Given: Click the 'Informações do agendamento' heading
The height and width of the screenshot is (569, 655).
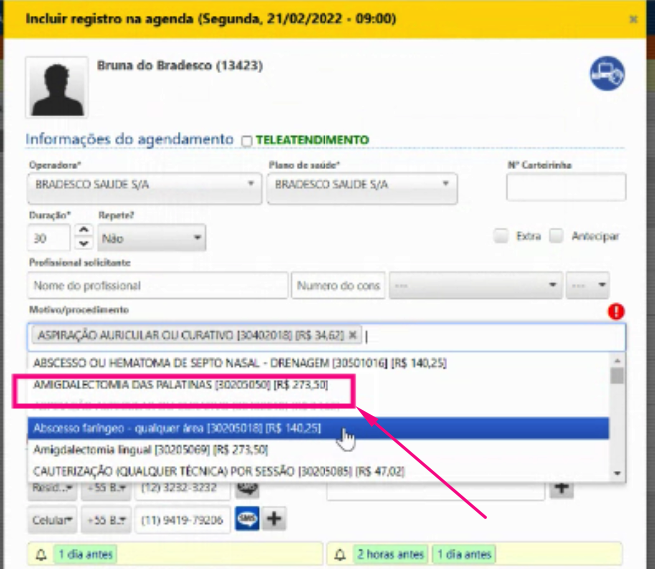Looking at the screenshot, I should [x=129, y=139].
